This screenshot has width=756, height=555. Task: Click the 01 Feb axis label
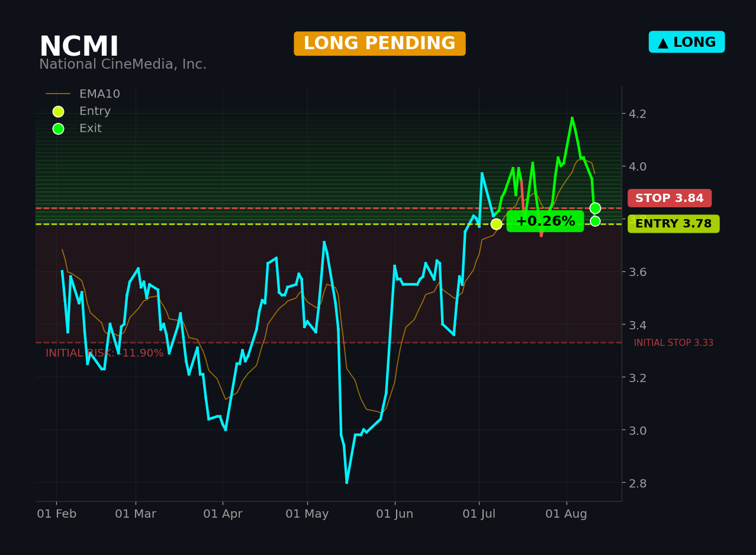(x=57, y=514)
